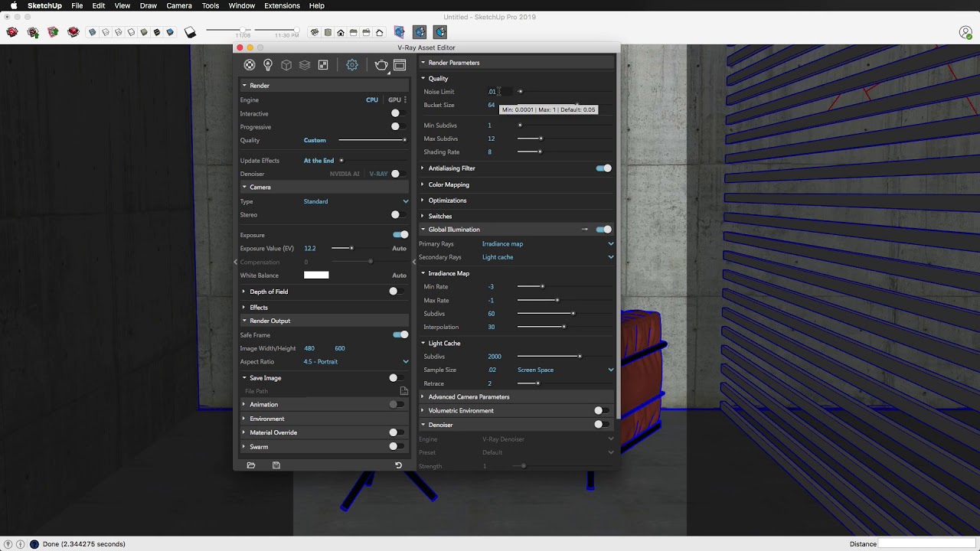Start render with the teapot icon
The height and width of the screenshot is (551, 980).
(381, 65)
